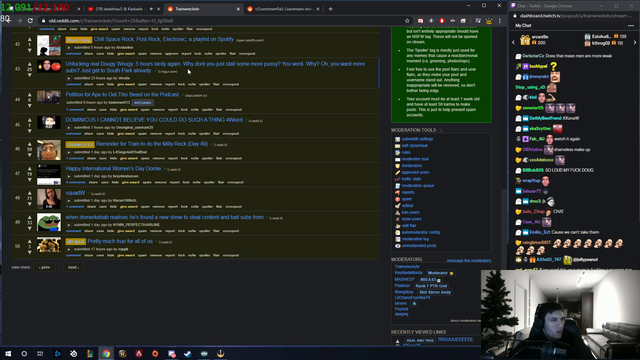Screen dimensions: 640x360
Task: Click the edit stylesheet icon
Action: (x=398, y=146)
